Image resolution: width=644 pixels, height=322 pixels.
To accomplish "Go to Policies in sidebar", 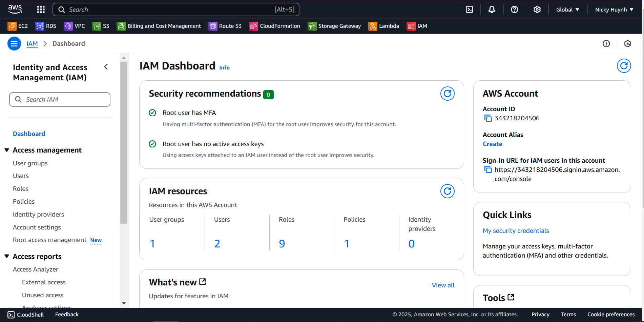I will click(24, 202).
